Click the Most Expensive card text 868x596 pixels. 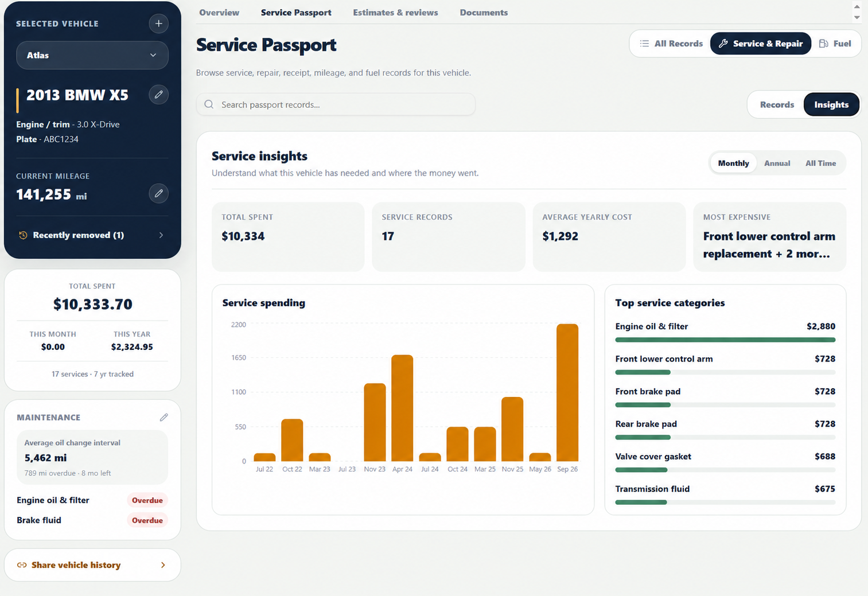click(x=769, y=245)
